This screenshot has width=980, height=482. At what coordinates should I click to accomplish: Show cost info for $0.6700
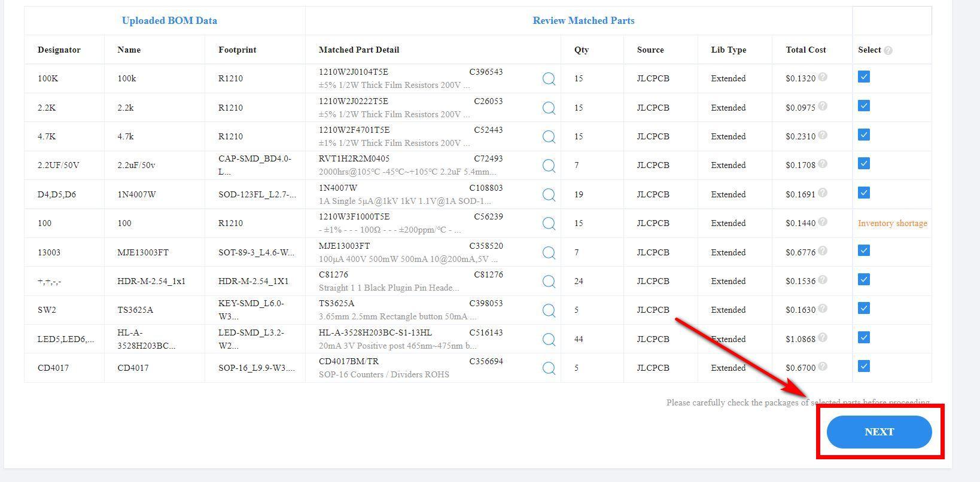pyautogui.click(x=823, y=367)
